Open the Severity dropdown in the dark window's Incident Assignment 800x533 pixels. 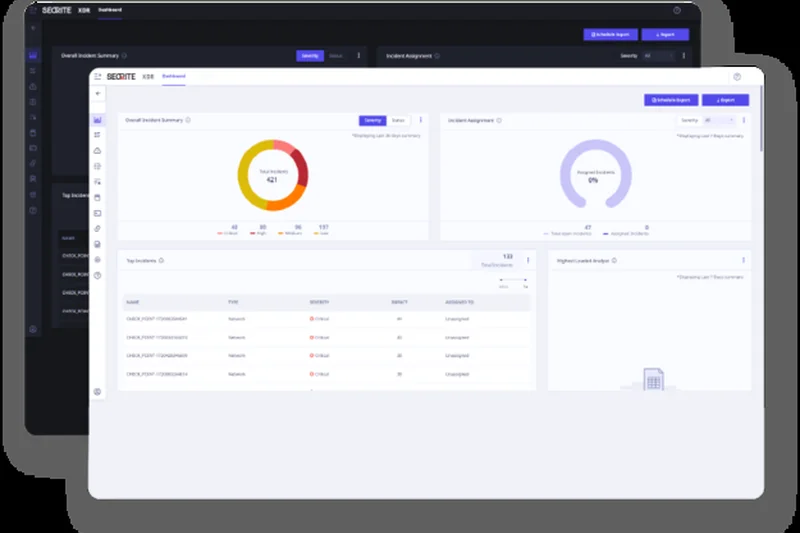[659, 56]
